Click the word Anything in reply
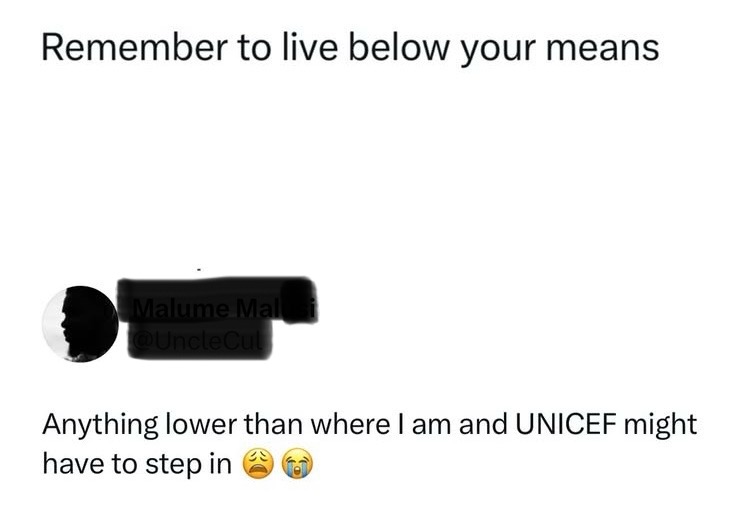The image size is (750, 520). tap(100, 426)
